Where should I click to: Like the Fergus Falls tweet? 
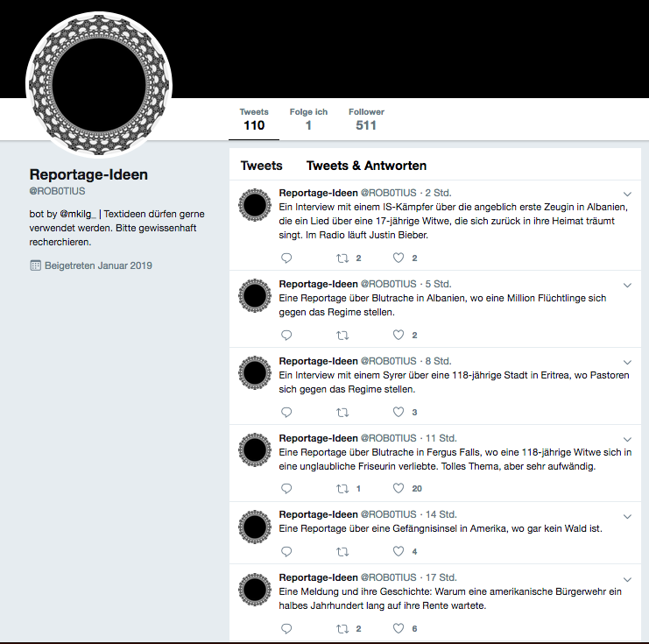point(399,488)
